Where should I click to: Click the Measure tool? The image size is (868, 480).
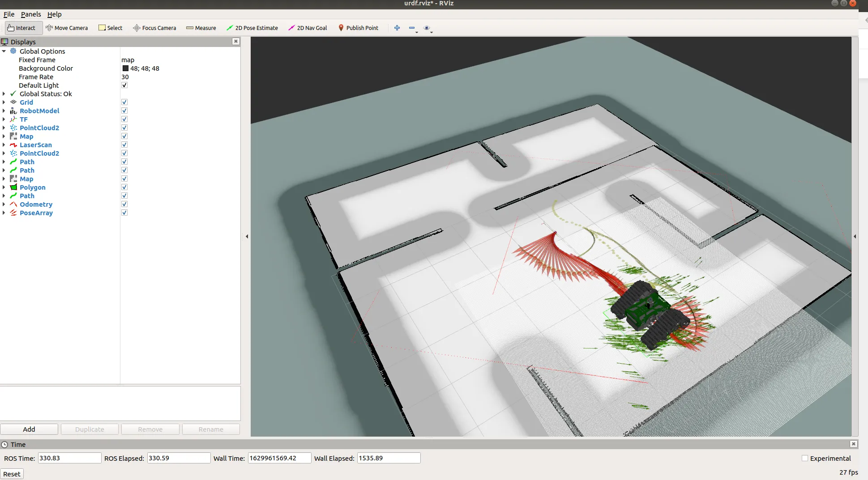tap(201, 28)
